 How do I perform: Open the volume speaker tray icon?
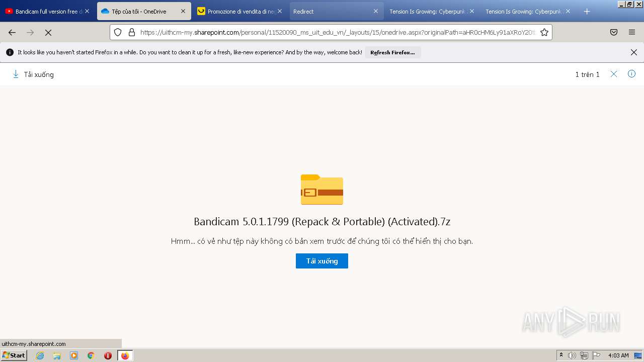(x=572, y=355)
